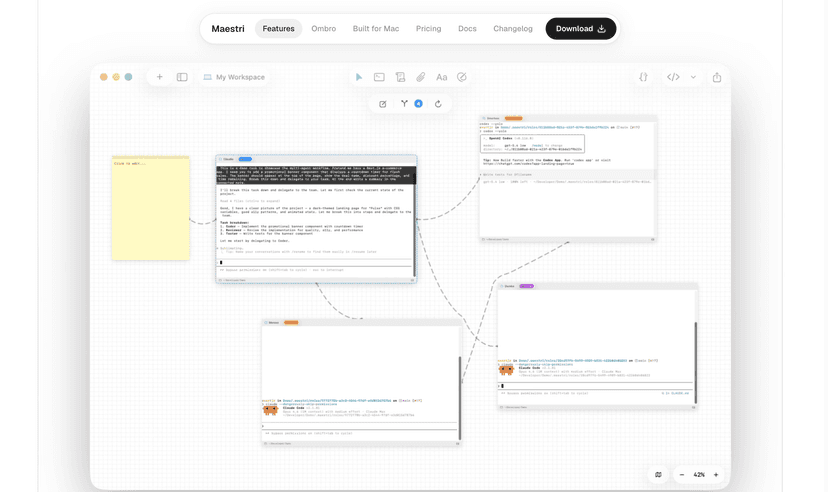The width and height of the screenshot is (828, 492).
Task: Click the Claude Code mascot in the purple-tagged terminal
Action: click(506, 370)
